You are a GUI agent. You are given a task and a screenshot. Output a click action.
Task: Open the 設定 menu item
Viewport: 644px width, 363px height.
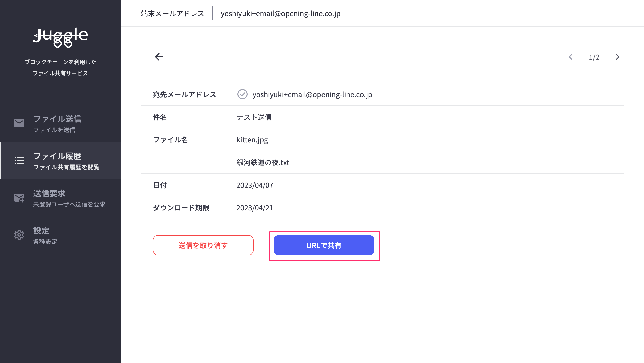tap(60, 235)
